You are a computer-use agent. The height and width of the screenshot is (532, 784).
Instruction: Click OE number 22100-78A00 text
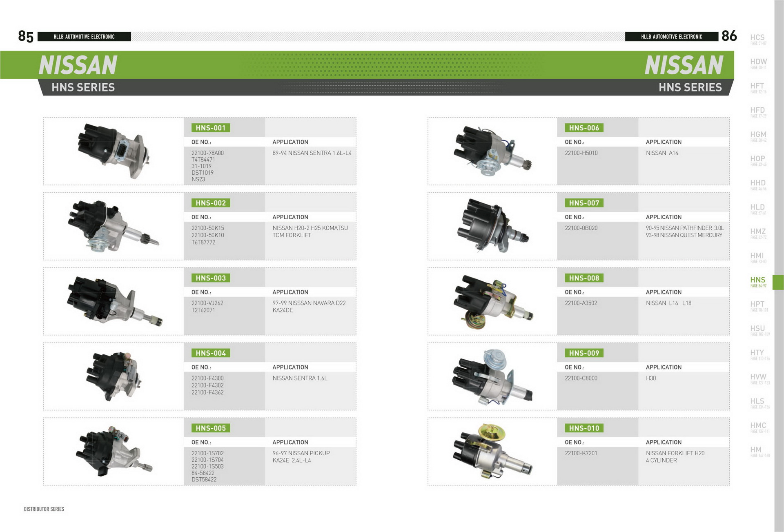[x=207, y=153]
